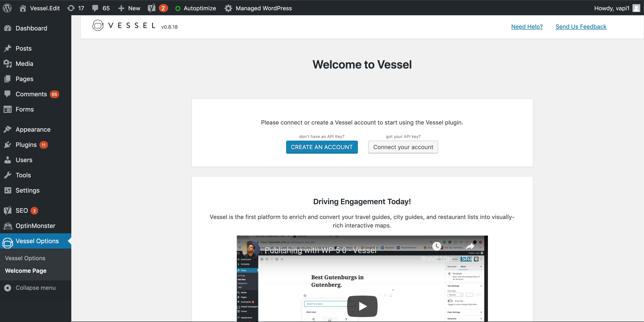Image resolution: width=644 pixels, height=322 pixels.
Task: Click the Managed WordPress label
Action: pos(264,8)
